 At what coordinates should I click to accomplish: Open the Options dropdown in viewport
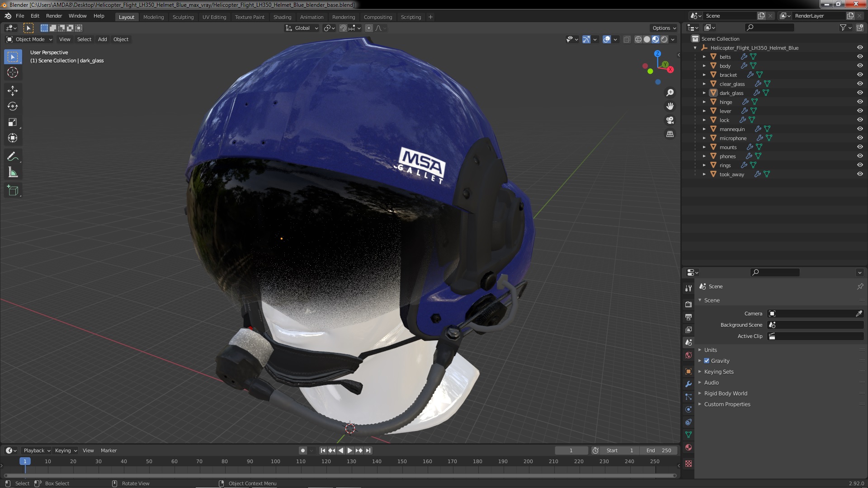pos(664,28)
